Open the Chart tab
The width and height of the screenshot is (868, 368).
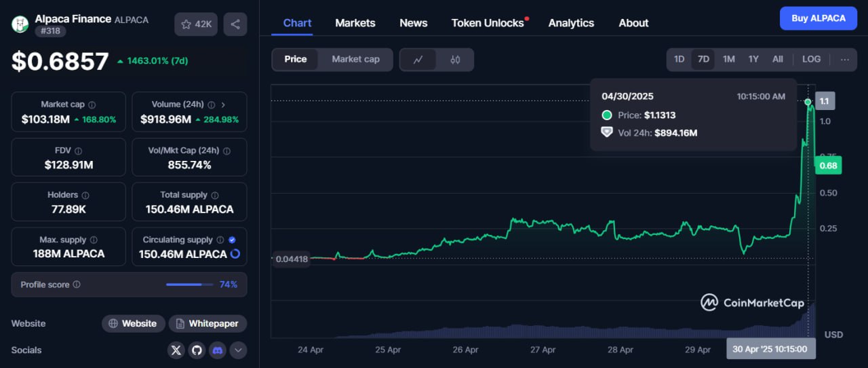297,22
